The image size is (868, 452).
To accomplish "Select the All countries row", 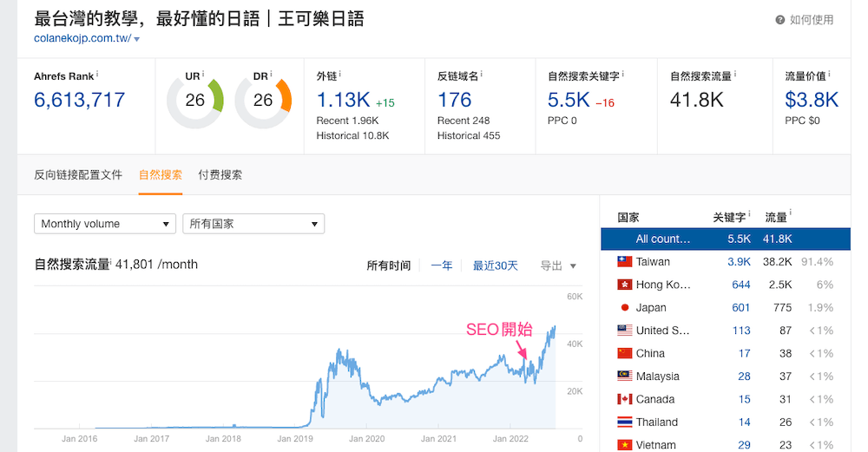I will 725,239.
